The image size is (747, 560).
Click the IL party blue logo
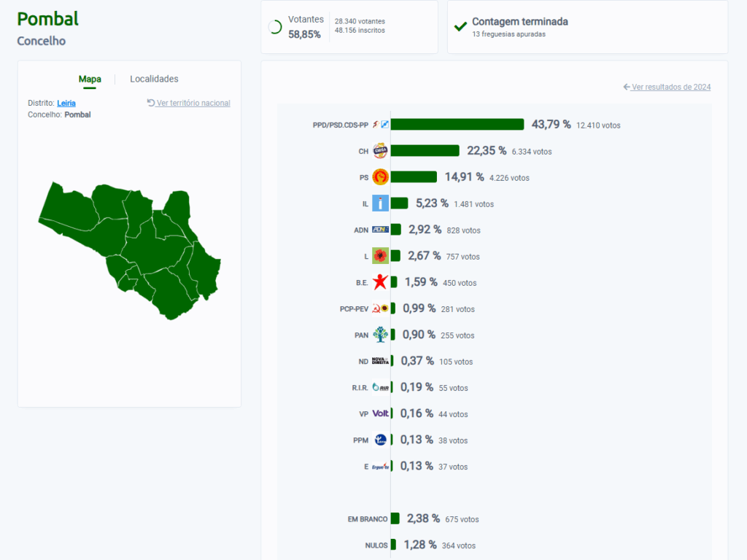click(x=380, y=203)
